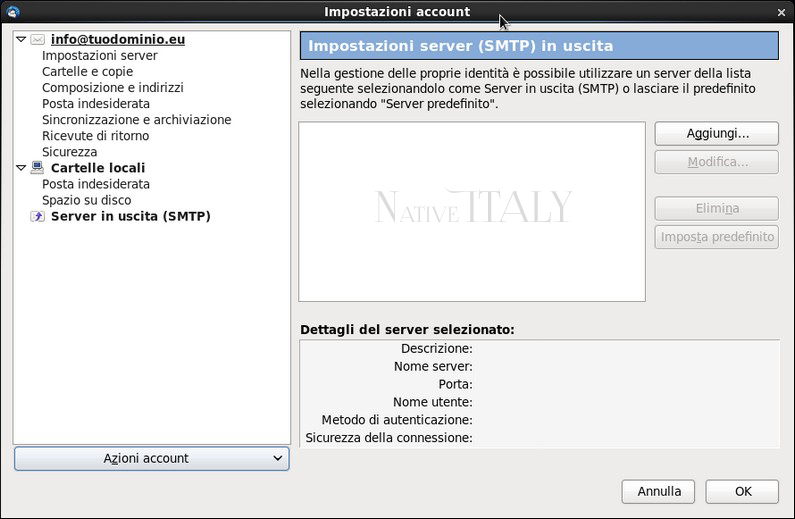Click the Thunderbird icon in title bar
The image size is (795, 519).
(x=13, y=12)
